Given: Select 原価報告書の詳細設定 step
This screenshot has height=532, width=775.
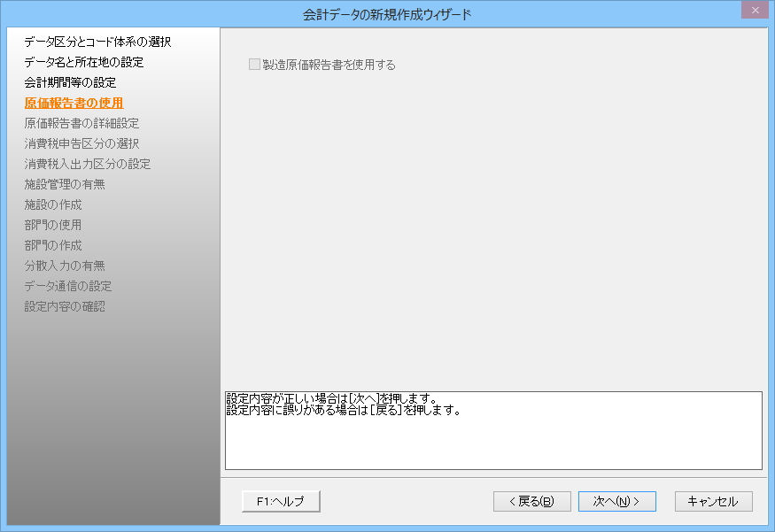Looking at the screenshot, I should pos(81,123).
